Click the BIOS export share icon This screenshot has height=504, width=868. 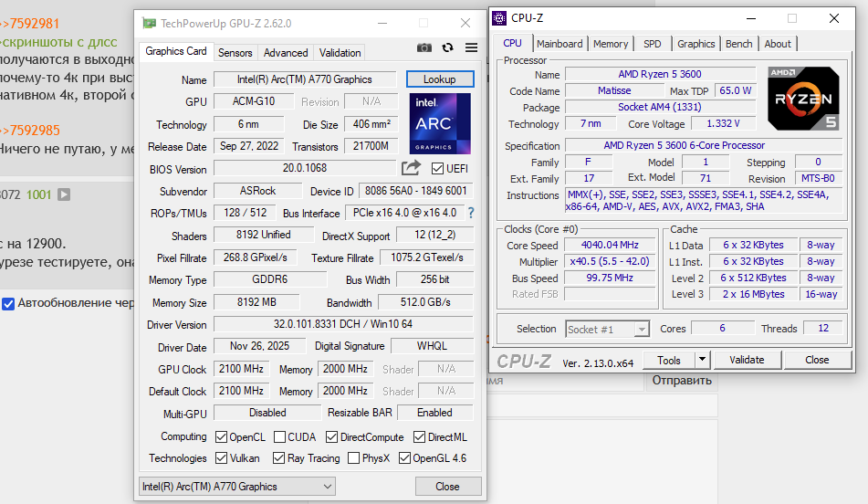coord(411,168)
